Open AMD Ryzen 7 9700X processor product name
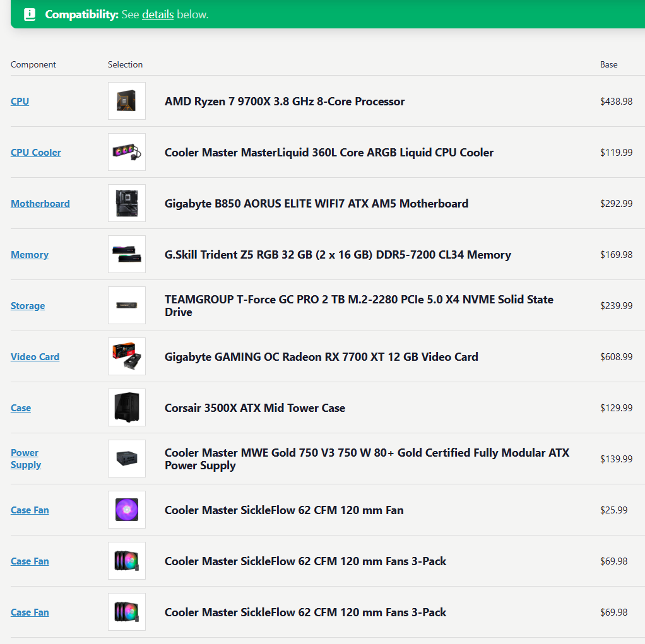The width and height of the screenshot is (645, 644). (285, 101)
